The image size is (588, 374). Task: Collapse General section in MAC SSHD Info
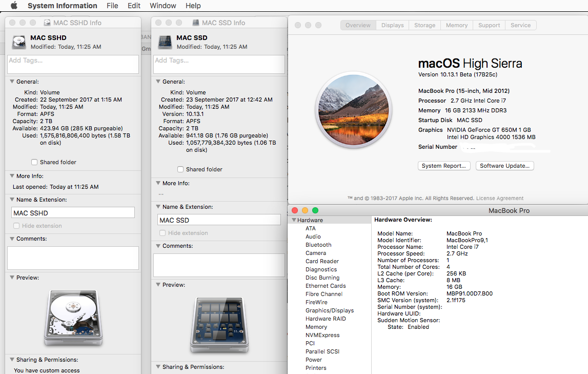click(x=12, y=82)
